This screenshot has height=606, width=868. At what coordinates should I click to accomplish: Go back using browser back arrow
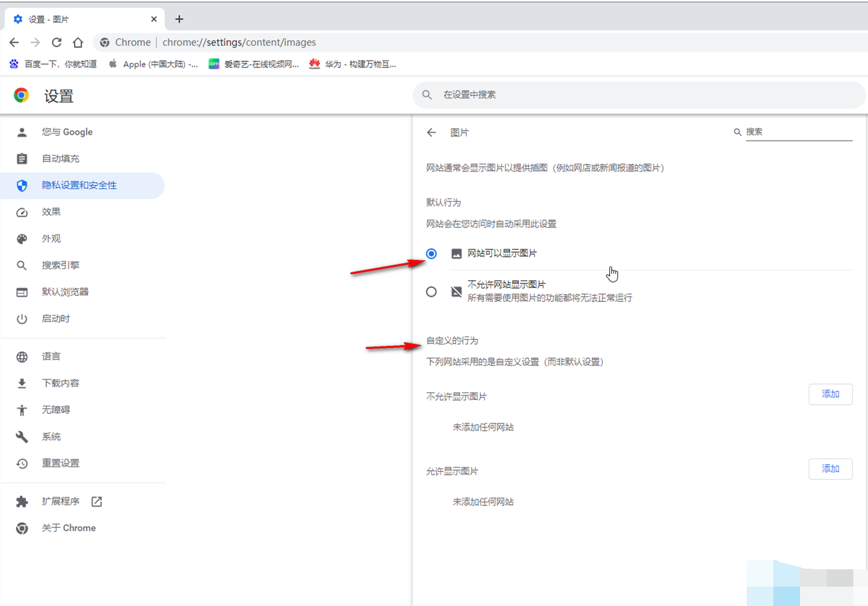[14, 43]
